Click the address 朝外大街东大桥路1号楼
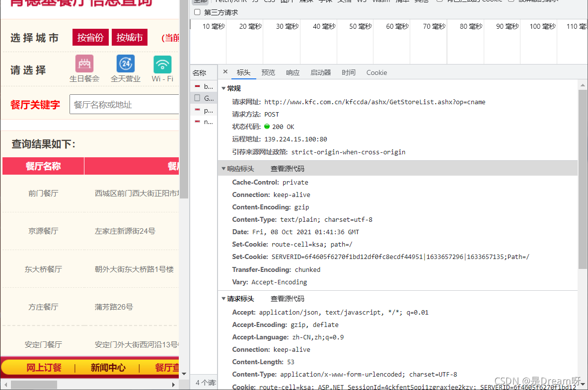 tap(134, 269)
